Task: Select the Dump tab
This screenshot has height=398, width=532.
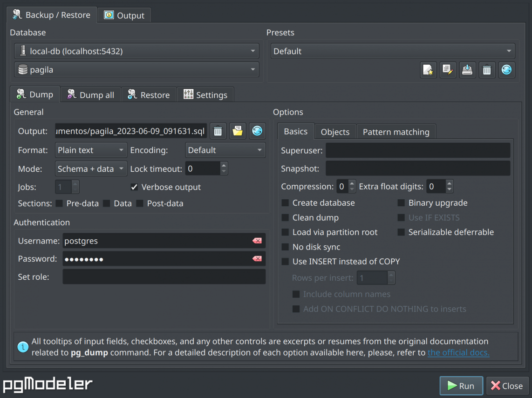Action: (35, 94)
